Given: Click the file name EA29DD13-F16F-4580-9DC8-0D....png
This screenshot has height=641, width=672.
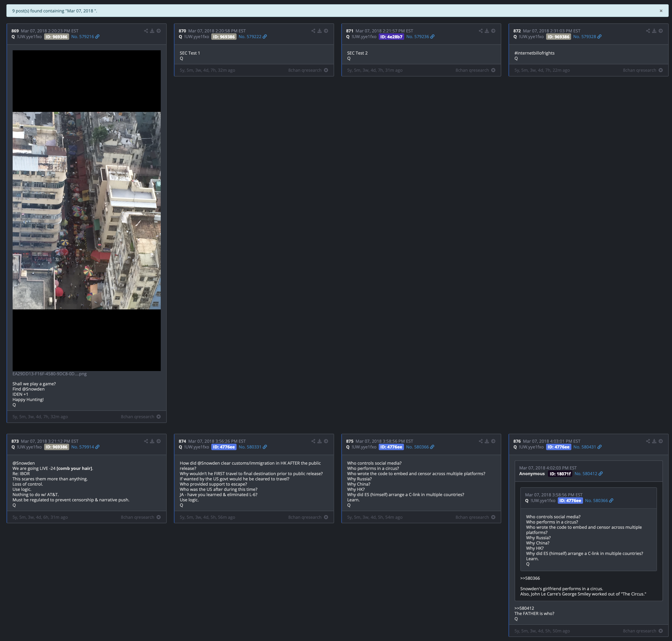Looking at the screenshot, I should pyautogui.click(x=50, y=374).
